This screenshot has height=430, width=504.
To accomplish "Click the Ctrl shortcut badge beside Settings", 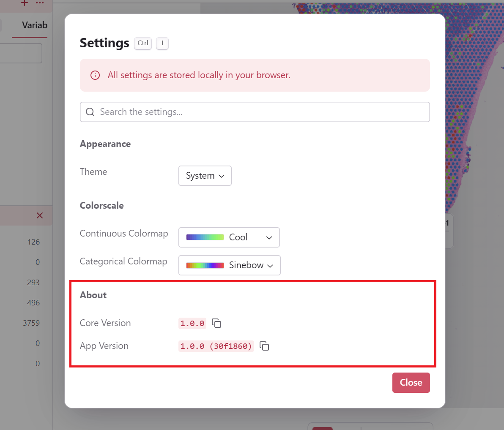I will point(142,43).
